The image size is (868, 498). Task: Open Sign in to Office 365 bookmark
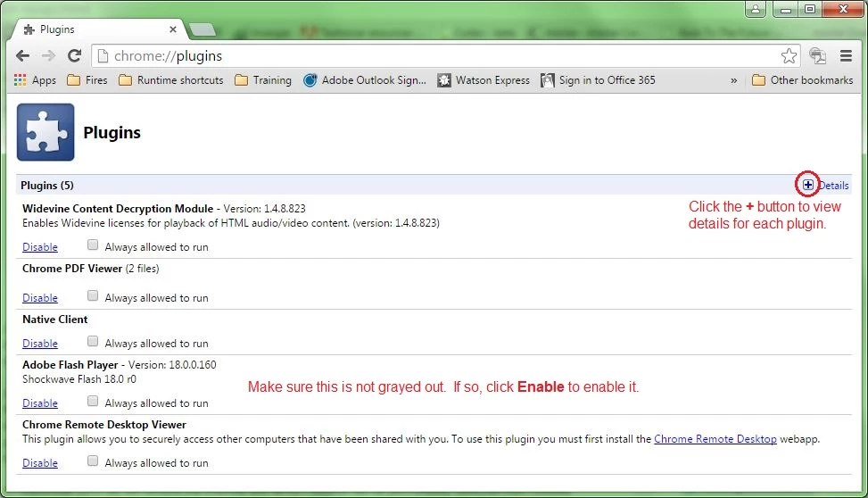pos(598,79)
